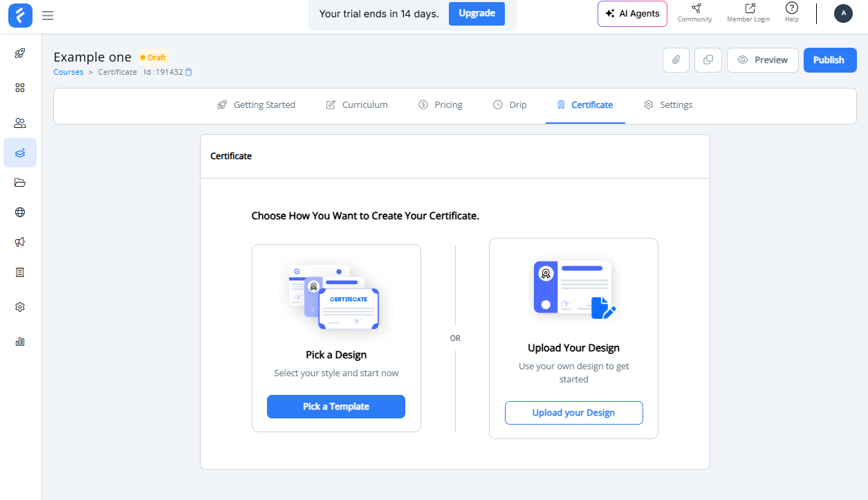Click the Pick a Template button

pos(335,407)
